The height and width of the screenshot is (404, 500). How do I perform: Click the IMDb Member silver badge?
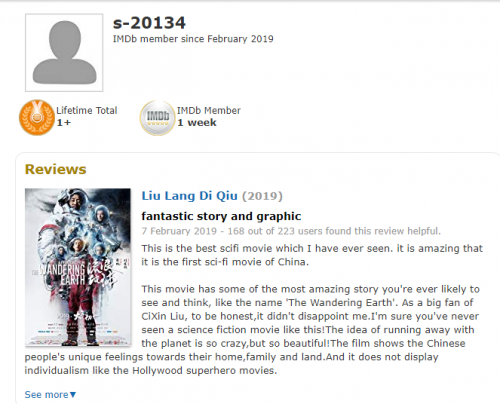157,117
